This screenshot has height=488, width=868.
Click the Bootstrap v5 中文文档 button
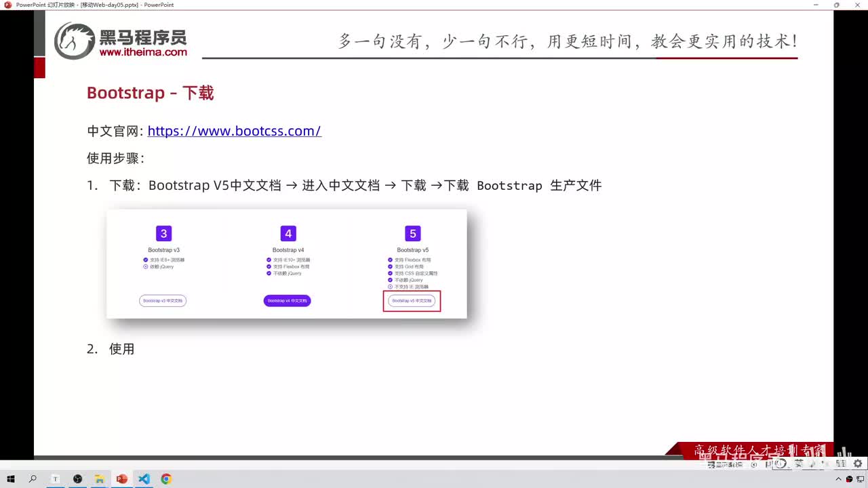pos(412,300)
